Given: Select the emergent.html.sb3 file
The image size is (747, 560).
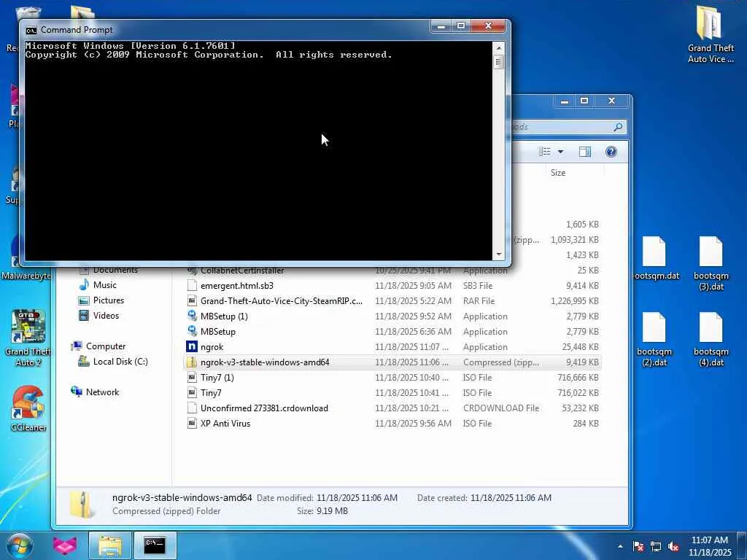Looking at the screenshot, I should pos(392,286).
